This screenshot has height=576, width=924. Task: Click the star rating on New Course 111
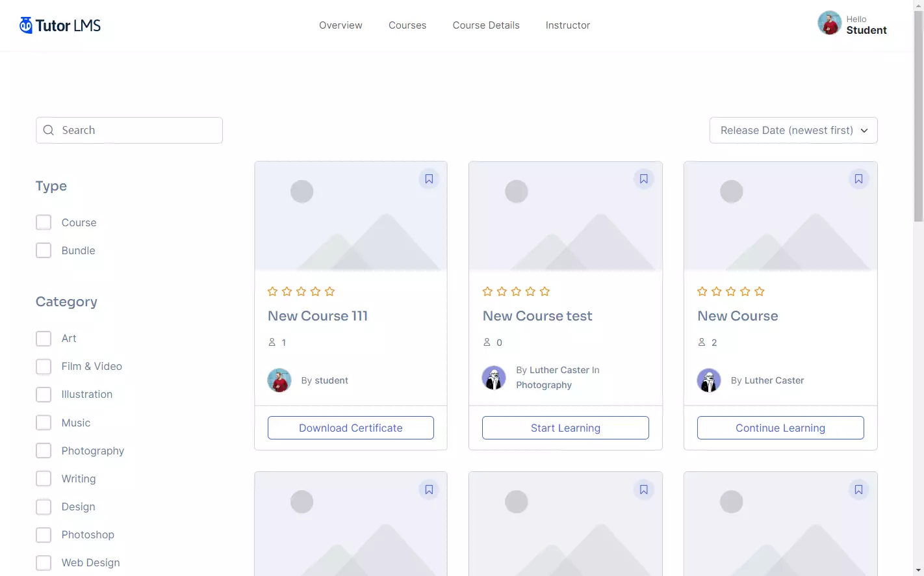302,291
